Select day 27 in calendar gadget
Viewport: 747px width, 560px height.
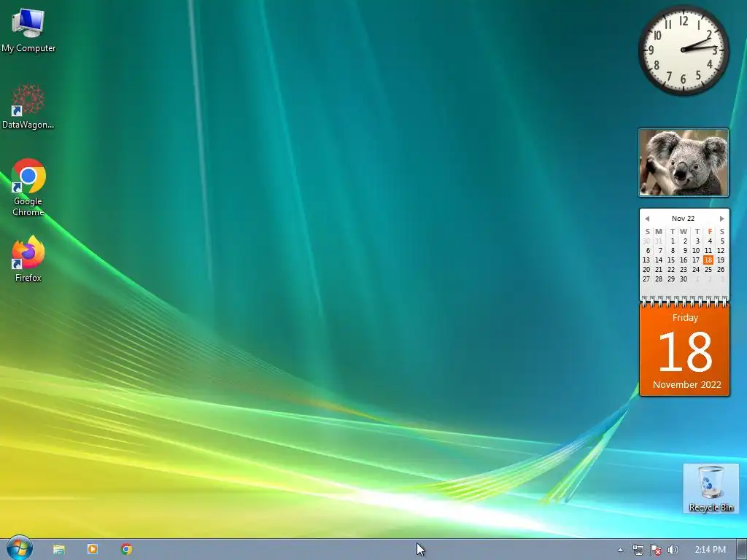(x=646, y=279)
